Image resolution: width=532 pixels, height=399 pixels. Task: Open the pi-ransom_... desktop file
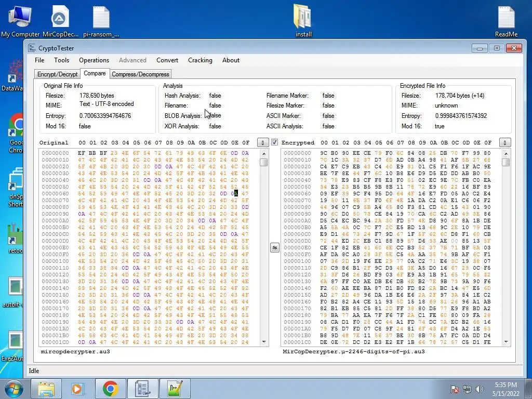click(101, 20)
